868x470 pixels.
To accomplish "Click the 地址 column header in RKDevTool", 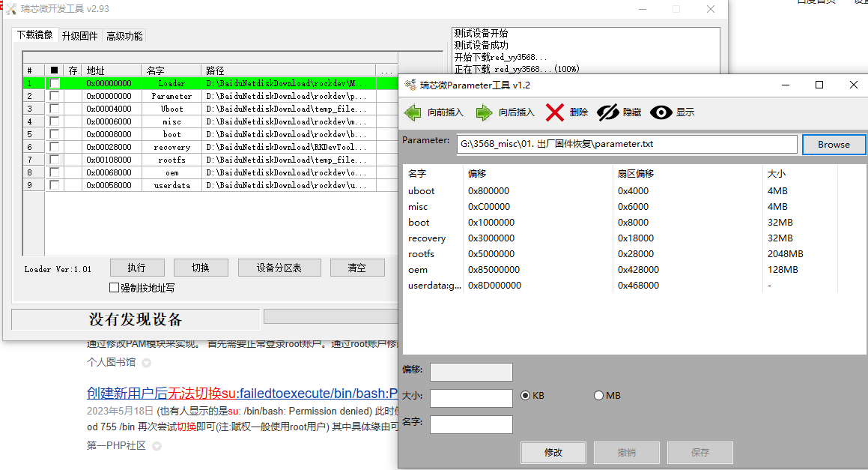I will pyautogui.click(x=112, y=70).
